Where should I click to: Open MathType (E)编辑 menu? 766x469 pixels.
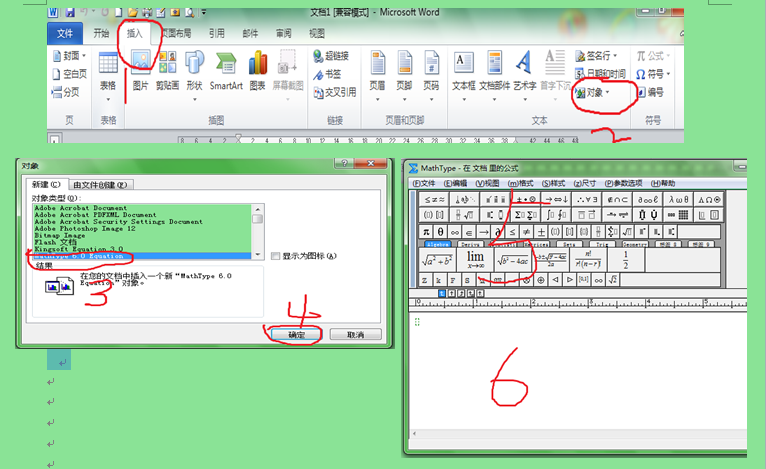coord(455,183)
